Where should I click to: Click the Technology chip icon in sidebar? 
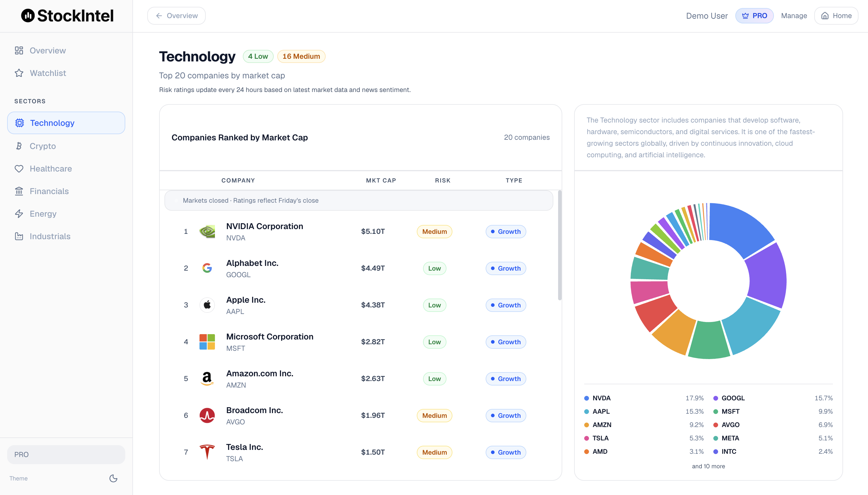click(x=20, y=123)
